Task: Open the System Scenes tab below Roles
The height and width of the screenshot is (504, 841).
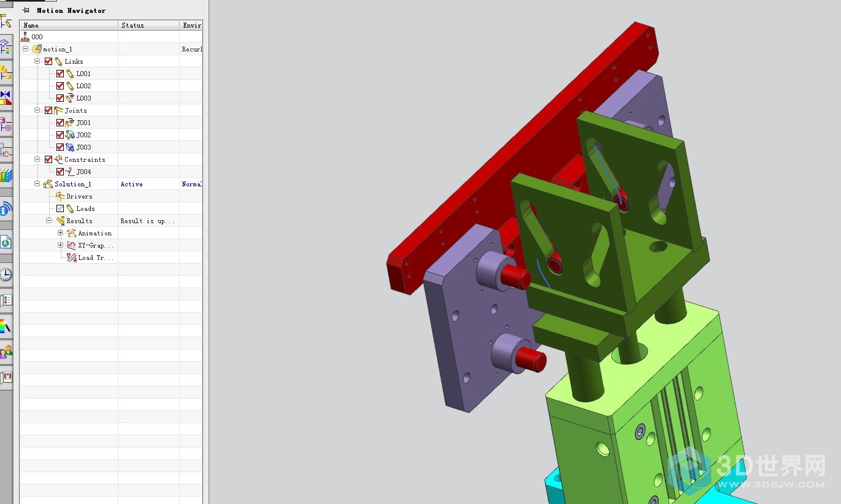Action: pos(6,377)
